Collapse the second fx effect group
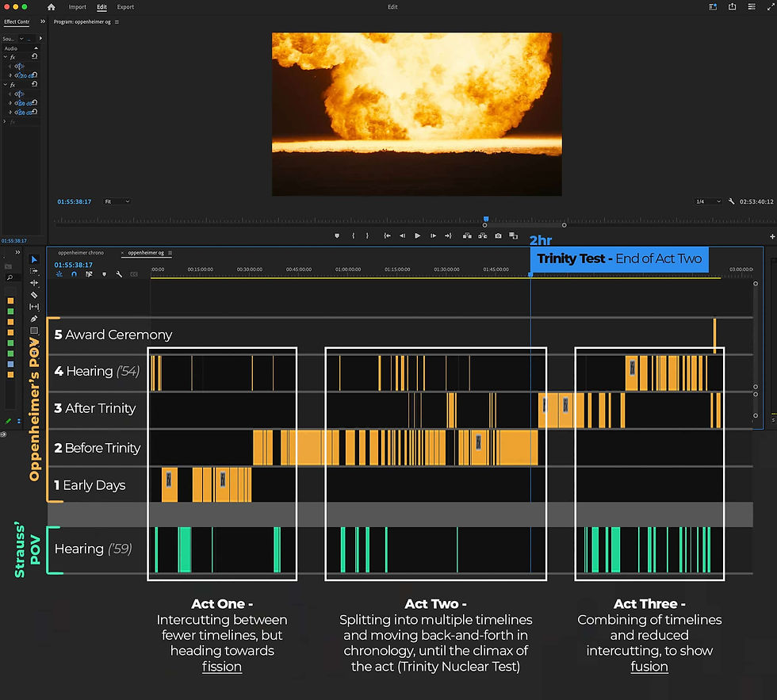This screenshot has height=700, width=777. [x=5, y=85]
